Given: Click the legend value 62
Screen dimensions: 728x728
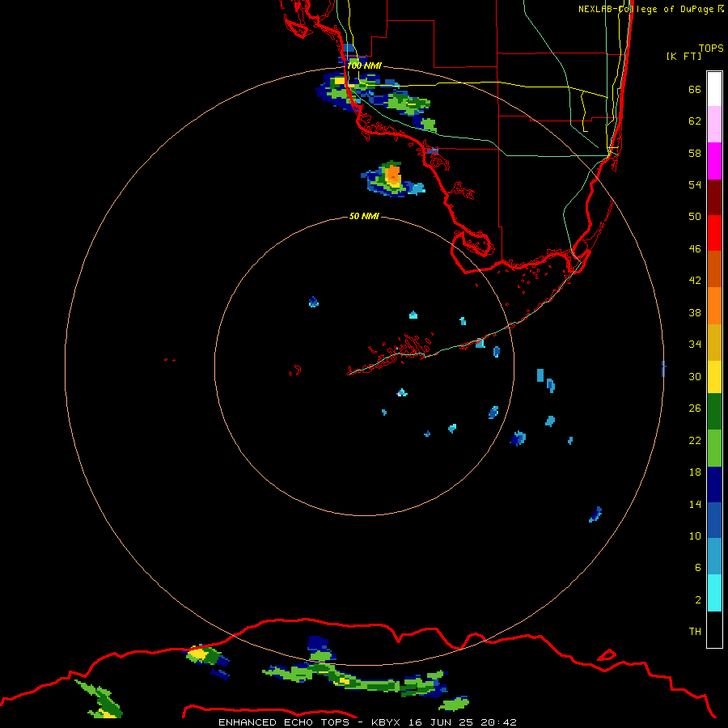Looking at the screenshot, I should tap(695, 121).
